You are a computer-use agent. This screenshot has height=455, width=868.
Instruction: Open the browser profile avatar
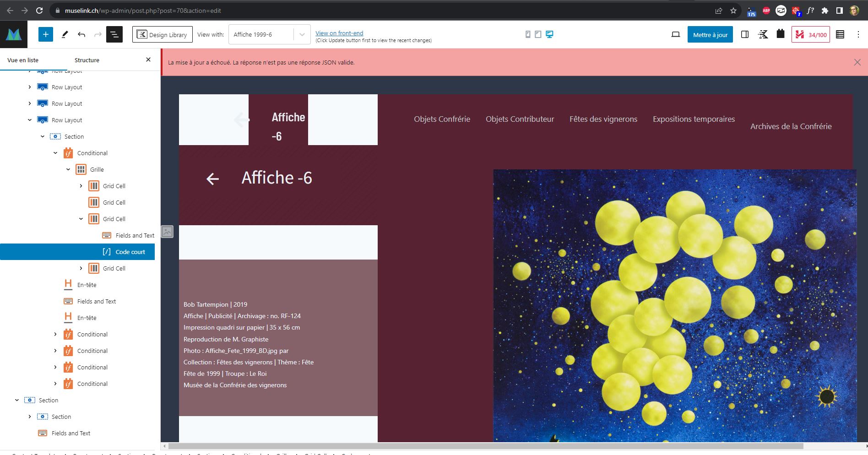(854, 11)
